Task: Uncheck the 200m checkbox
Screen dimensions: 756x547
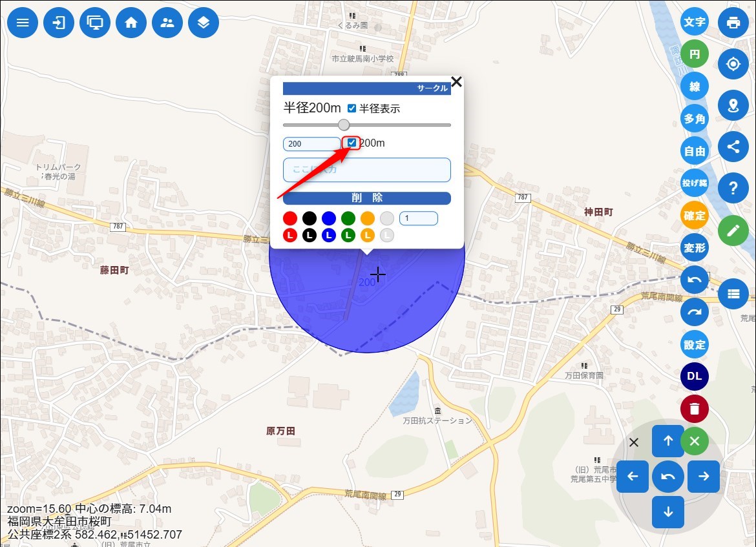Action: click(x=352, y=143)
